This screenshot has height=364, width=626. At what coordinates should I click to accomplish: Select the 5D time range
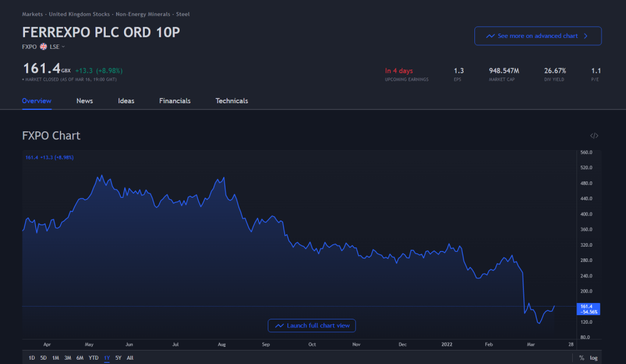(x=43, y=358)
